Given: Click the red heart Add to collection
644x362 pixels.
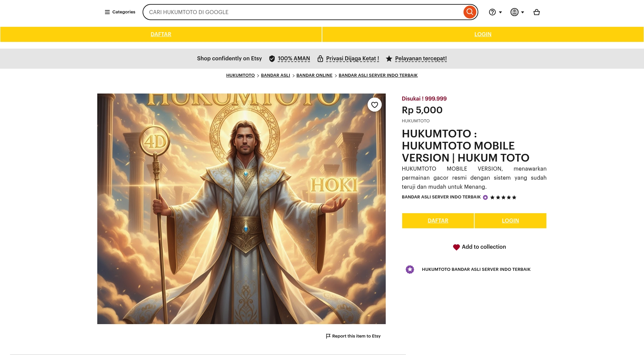Looking at the screenshot, I should (456, 247).
